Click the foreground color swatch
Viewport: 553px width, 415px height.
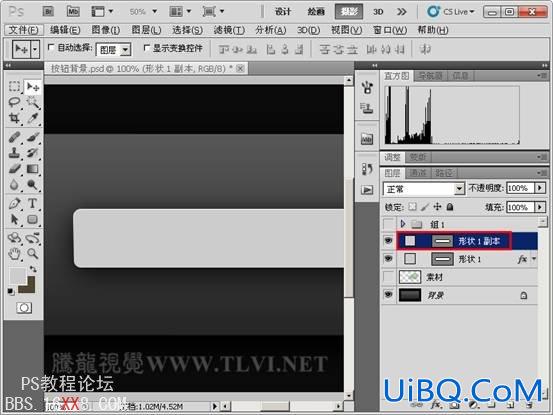[17, 275]
